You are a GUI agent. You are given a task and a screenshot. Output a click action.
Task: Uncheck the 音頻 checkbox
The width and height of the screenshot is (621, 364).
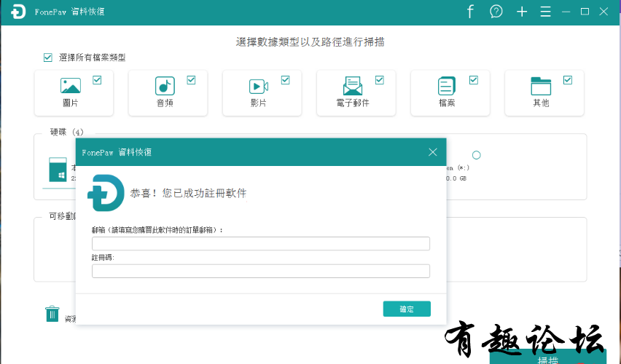pyautogui.click(x=191, y=80)
